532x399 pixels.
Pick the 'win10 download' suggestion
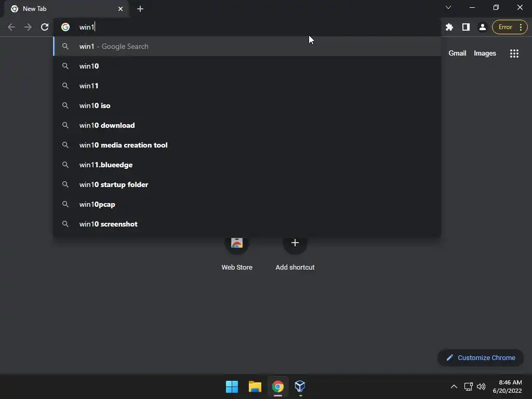click(247, 125)
